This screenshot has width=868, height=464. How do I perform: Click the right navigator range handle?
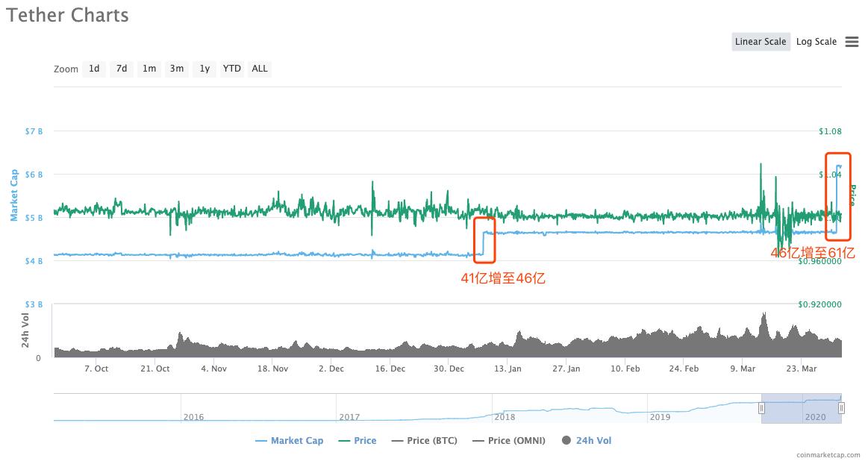tap(842, 410)
